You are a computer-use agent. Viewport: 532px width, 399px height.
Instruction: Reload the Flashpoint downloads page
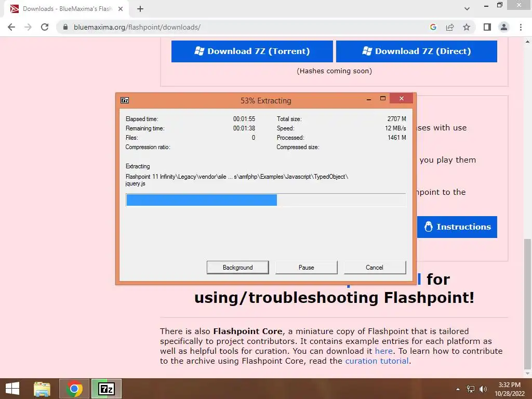click(x=45, y=27)
